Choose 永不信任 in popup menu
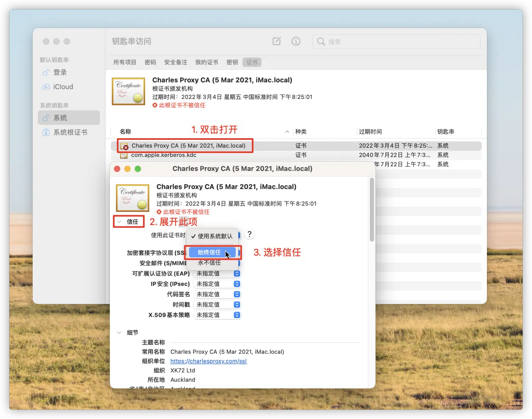The image size is (532, 419). click(x=212, y=263)
